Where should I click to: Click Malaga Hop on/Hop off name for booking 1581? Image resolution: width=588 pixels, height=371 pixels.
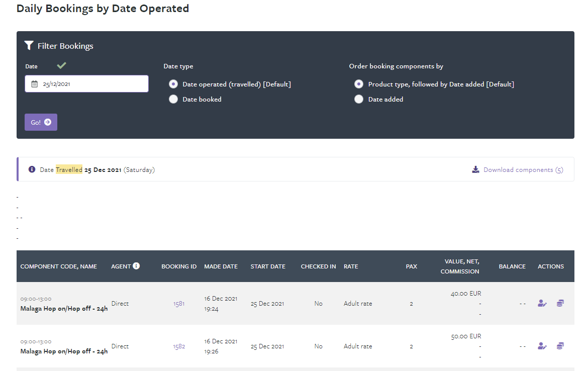pos(64,309)
